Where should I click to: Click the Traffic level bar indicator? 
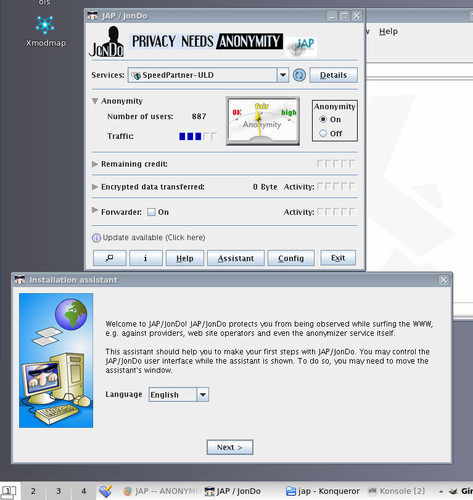click(198, 136)
